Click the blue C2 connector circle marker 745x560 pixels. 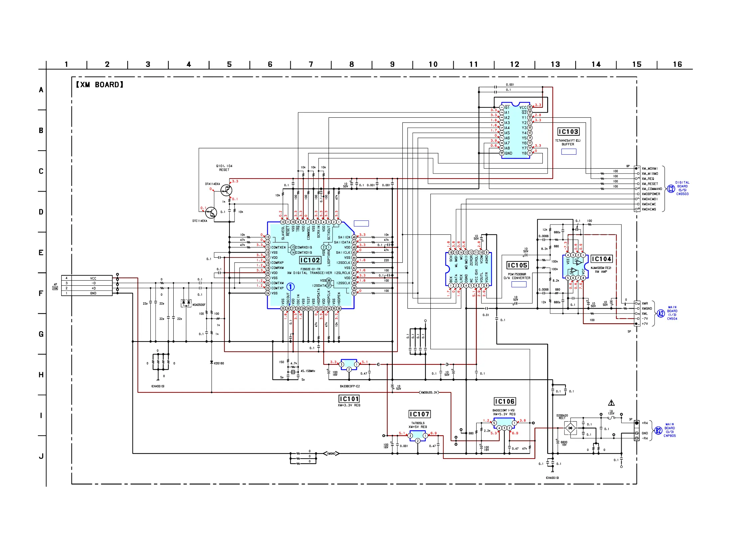pyautogui.click(x=671, y=189)
